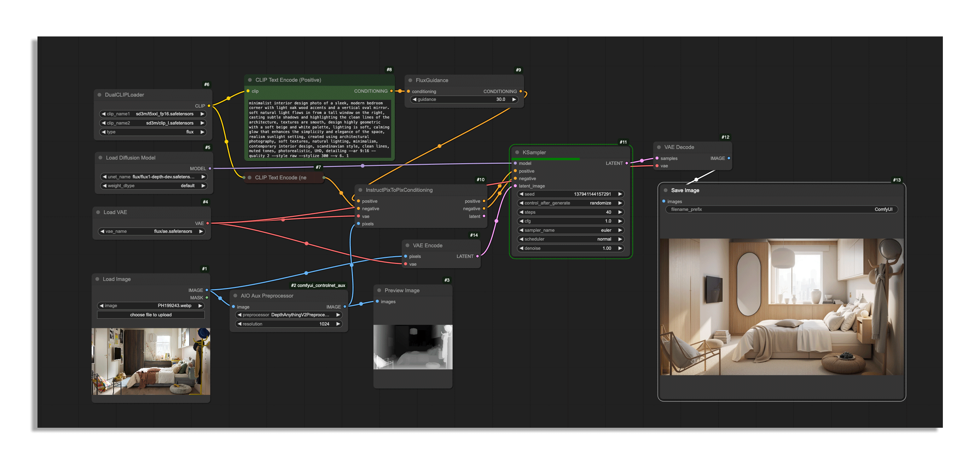The width and height of the screenshot is (980, 461).
Task: Open the scheduler normal selector
Action: point(571,240)
